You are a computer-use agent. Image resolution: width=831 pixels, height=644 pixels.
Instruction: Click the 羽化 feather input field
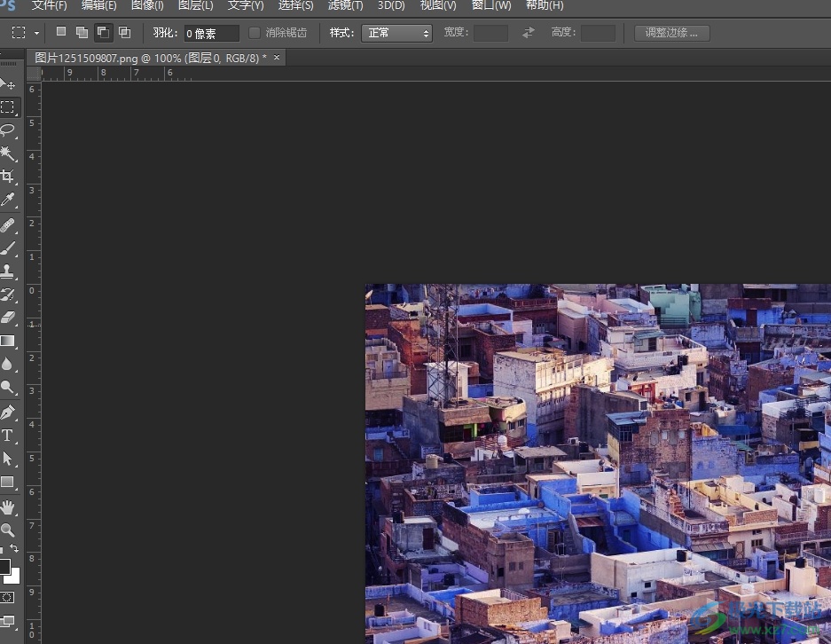pyautogui.click(x=211, y=34)
